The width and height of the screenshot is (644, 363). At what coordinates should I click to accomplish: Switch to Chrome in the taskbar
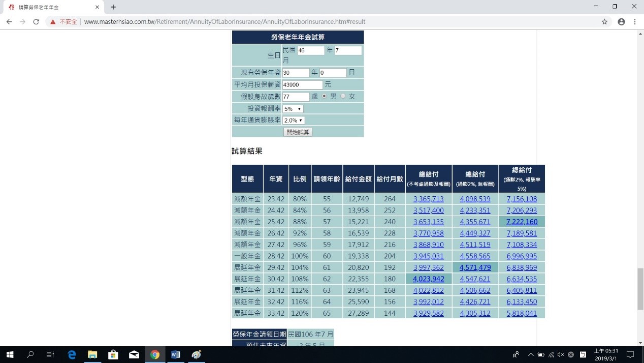tap(155, 355)
